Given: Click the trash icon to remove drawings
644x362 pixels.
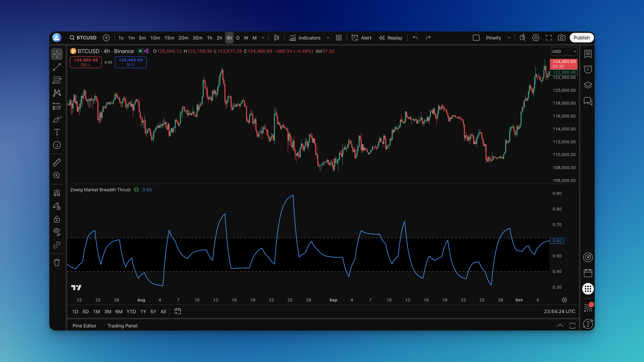Looking at the screenshot, I should [x=57, y=262].
